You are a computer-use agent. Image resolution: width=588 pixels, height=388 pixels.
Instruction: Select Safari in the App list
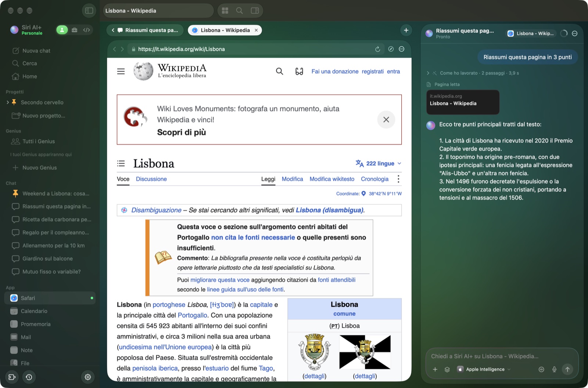click(x=50, y=298)
